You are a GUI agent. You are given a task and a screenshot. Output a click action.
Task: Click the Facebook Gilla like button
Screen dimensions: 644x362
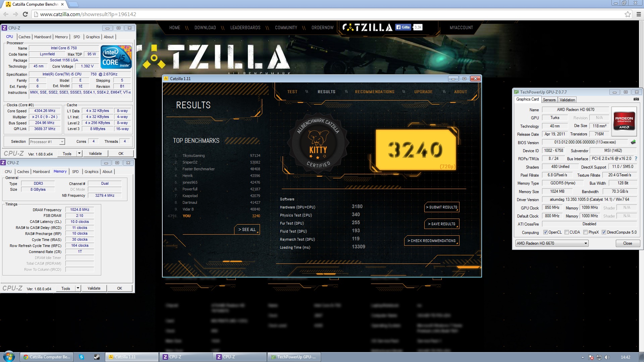[x=404, y=27]
